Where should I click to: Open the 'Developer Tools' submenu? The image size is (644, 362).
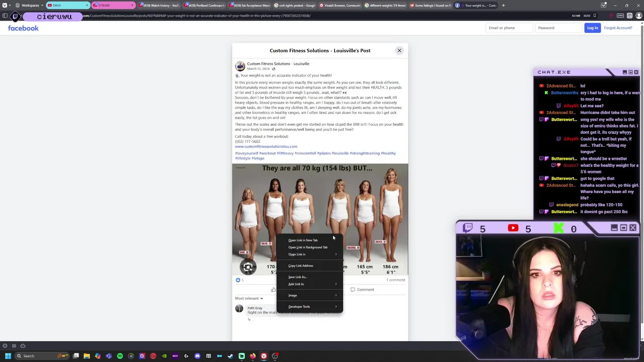click(x=309, y=307)
